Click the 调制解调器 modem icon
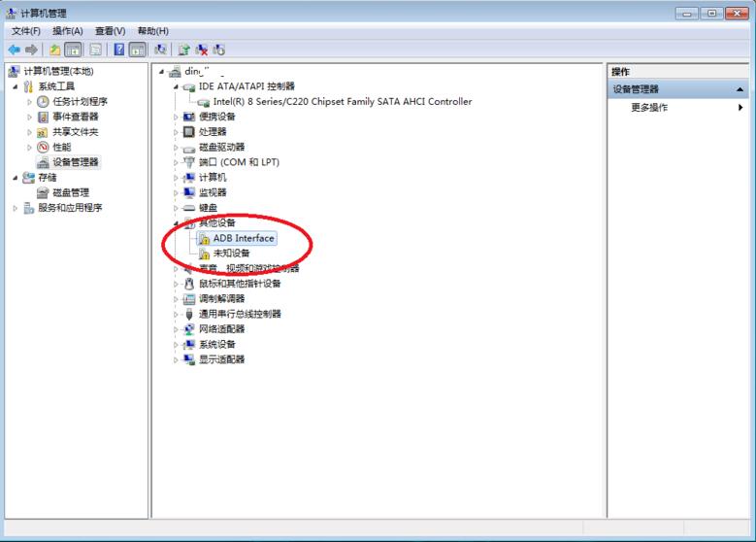756x542 pixels. (x=189, y=299)
